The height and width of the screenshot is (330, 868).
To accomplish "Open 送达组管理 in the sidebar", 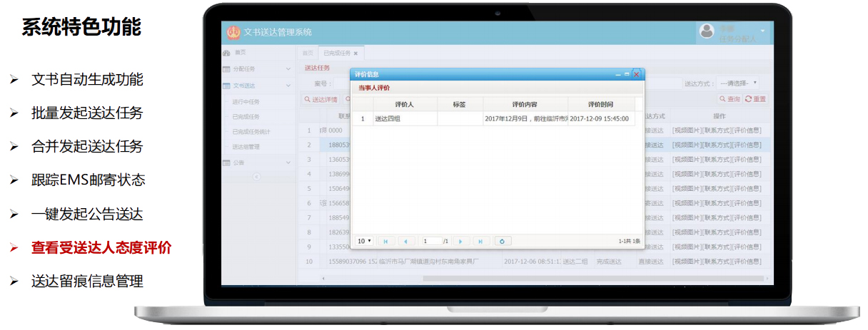I will tap(246, 146).
